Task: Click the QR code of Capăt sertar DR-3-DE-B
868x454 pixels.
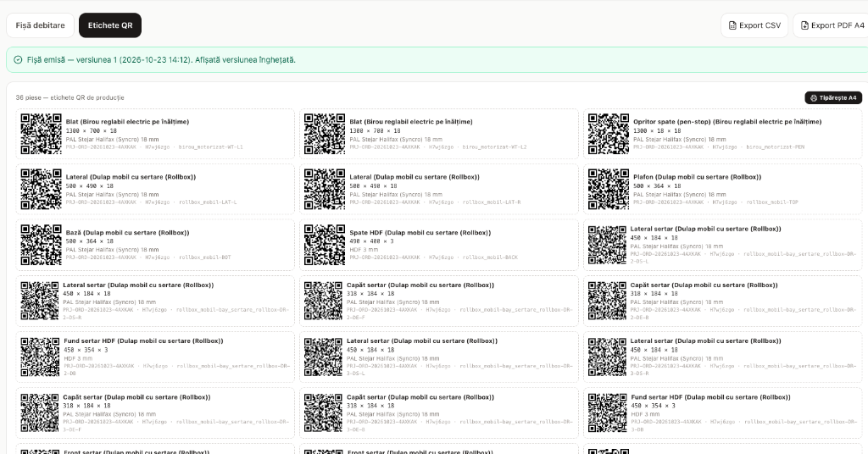Action: pos(323,413)
